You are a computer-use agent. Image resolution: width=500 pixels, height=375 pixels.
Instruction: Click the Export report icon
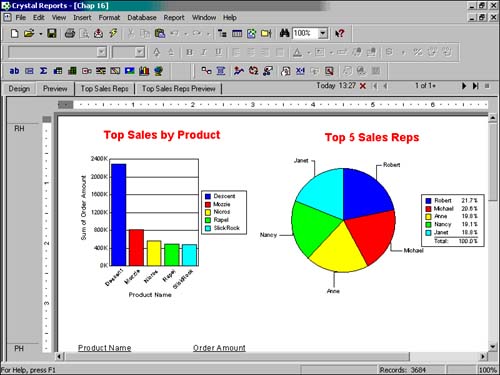[x=98, y=33]
